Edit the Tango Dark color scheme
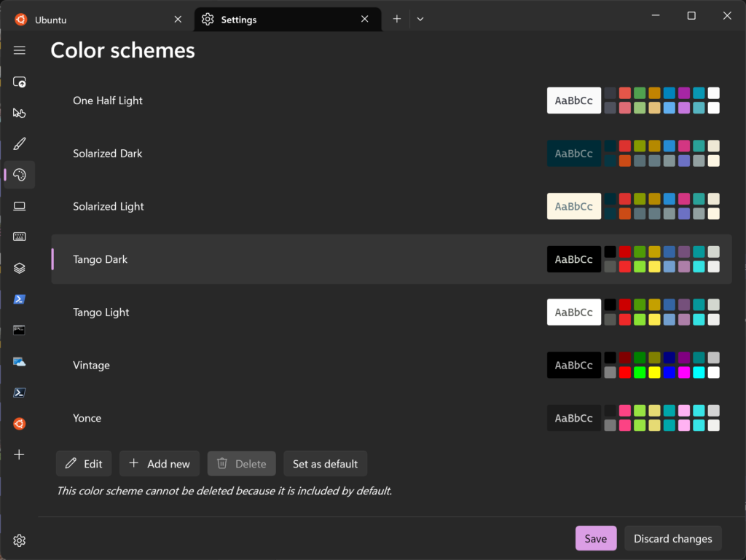746x560 pixels. click(x=83, y=463)
